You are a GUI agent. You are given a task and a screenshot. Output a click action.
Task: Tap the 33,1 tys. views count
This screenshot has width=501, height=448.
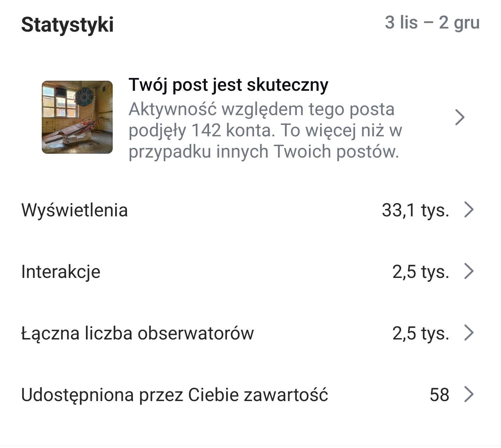point(415,210)
